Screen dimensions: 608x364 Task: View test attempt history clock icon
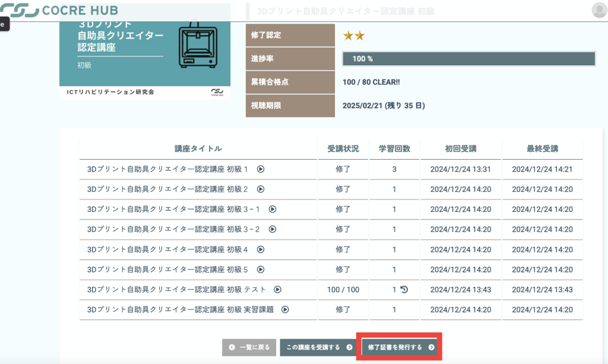[x=404, y=290]
